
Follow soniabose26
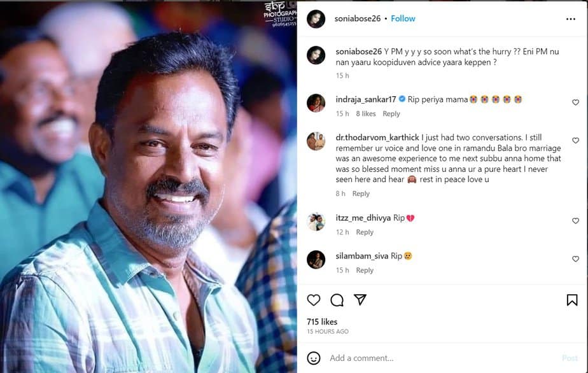403,18
